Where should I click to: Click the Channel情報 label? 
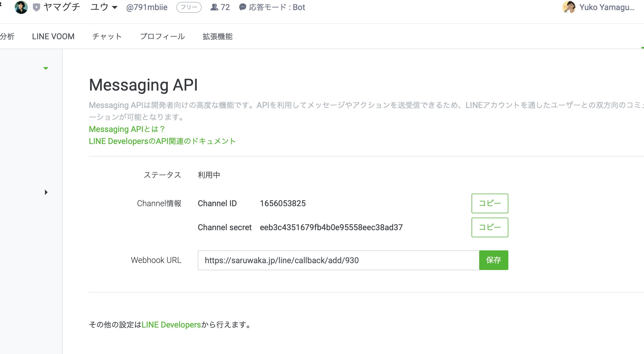tap(159, 203)
